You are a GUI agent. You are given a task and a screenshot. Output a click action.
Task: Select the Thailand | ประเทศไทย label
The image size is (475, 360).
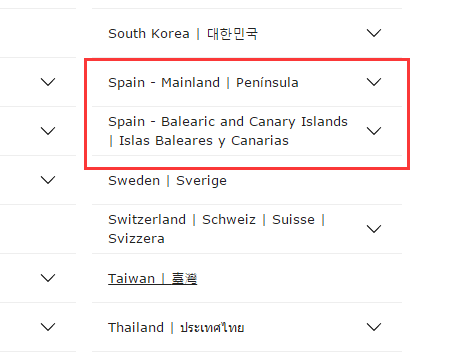click(x=176, y=327)
